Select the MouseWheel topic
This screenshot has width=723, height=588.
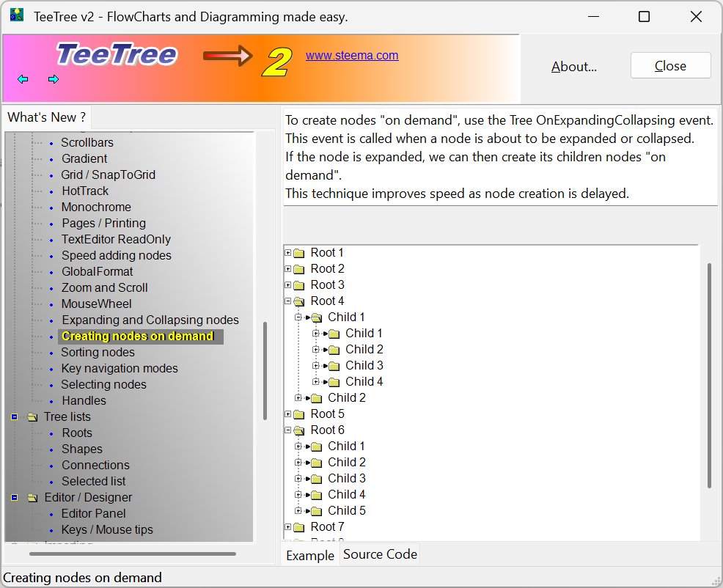point(96,304)
